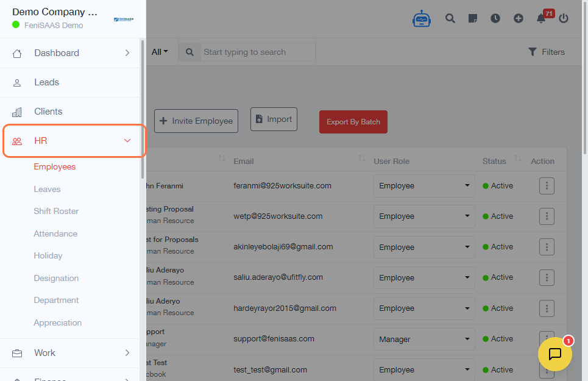
Task: Click the Invite Employee button
Action: [x=196, y=121]
